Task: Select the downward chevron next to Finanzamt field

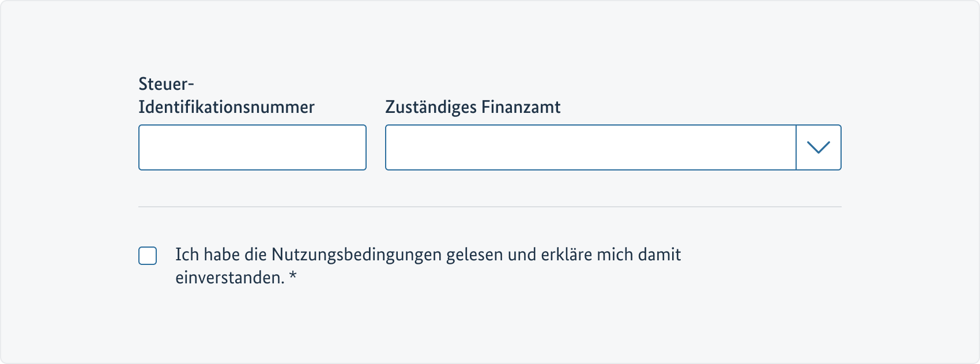Action: tap(819, 147)
